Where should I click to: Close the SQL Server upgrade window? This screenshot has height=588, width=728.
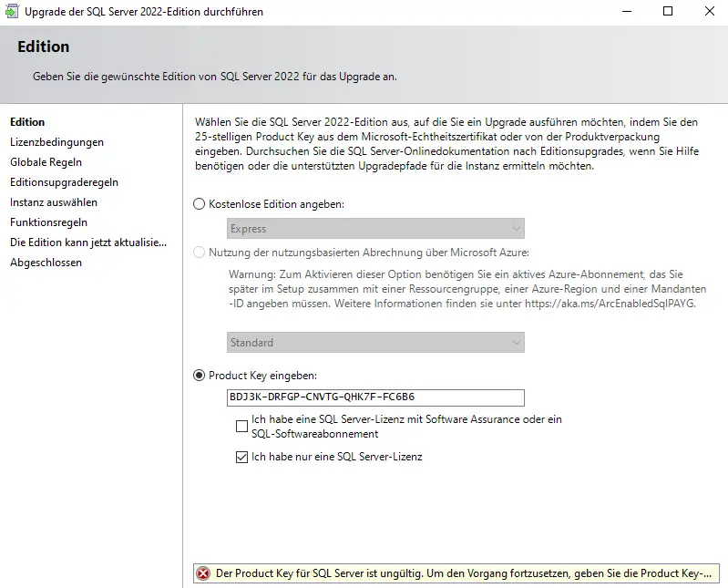(x=710, y=11)
